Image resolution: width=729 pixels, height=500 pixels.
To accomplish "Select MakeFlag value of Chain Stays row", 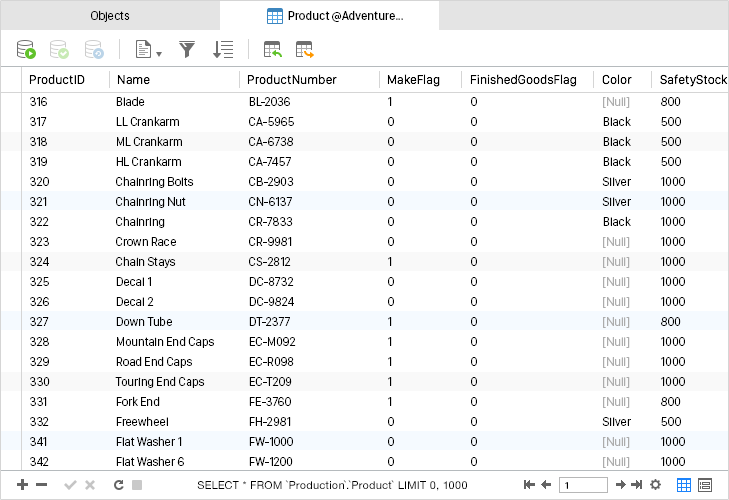I will pos(390,262).
